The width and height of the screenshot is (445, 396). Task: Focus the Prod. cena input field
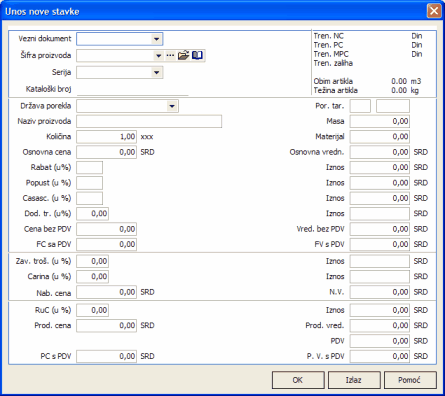click(106, 325)
